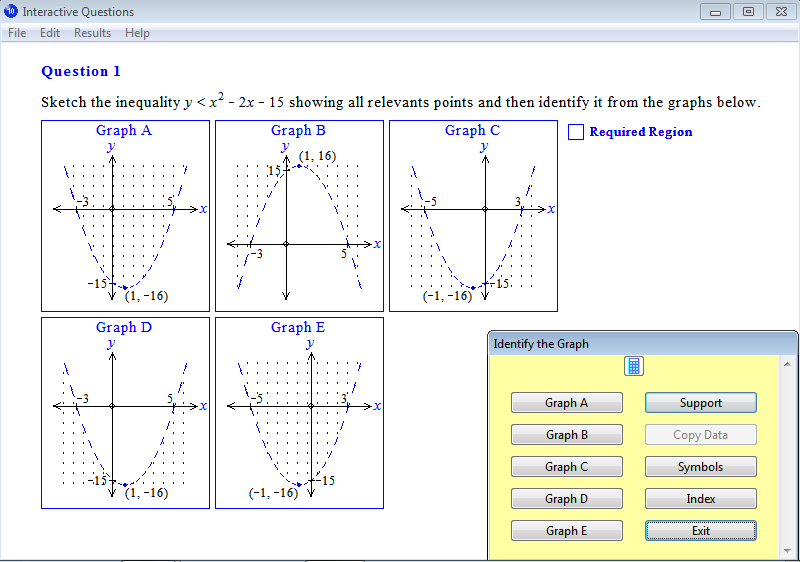This screenshot has width=800, height=562.
Task: Choose the Graph A answer button
Action: [x=566, y=403]
